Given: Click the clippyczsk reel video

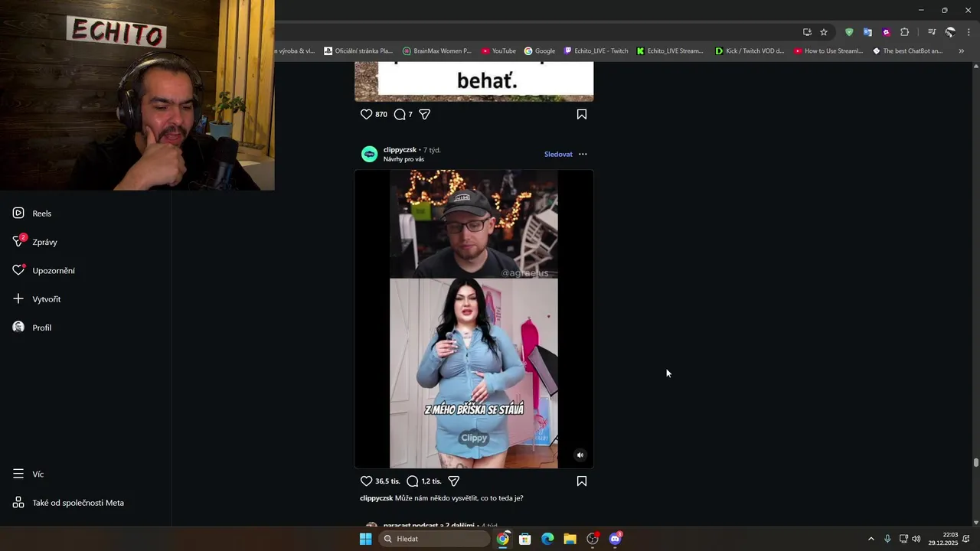Looking at the screenshot, I should 474,318.
